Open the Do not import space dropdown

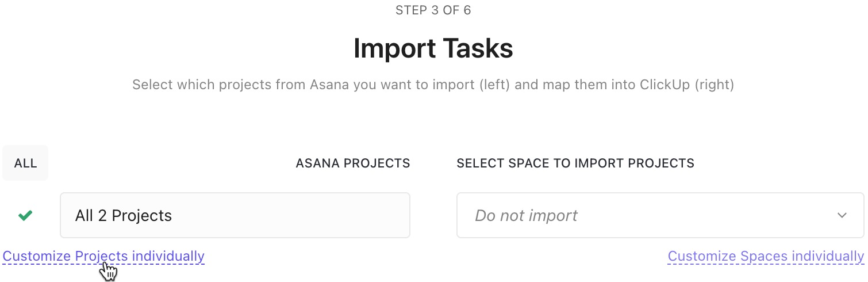pyautogui.click(x=660, y=215)
